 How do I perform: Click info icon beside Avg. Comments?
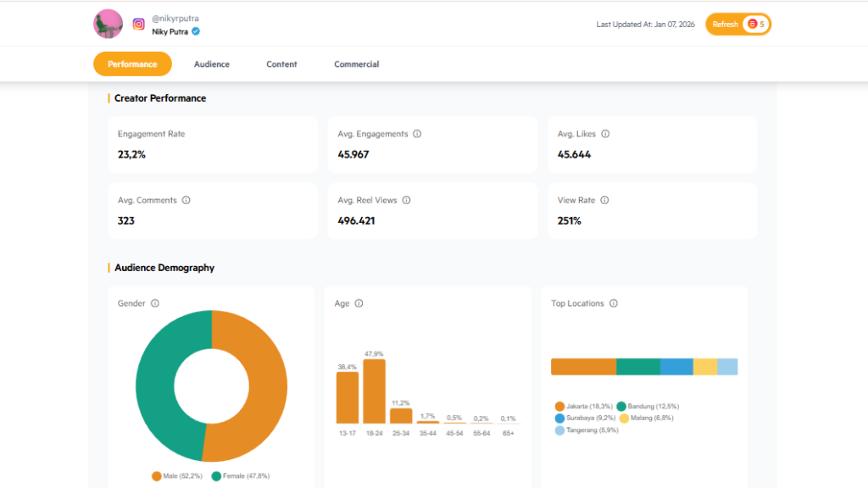pos(186,201)
